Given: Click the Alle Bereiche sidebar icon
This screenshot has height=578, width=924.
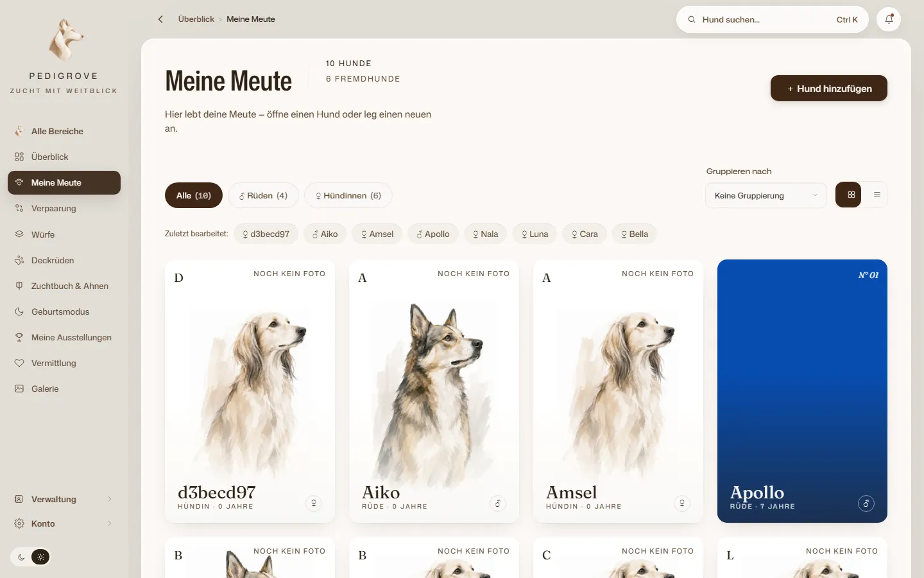Looking at the screenshot, I should pyautogui.click(x=19, y=131).
